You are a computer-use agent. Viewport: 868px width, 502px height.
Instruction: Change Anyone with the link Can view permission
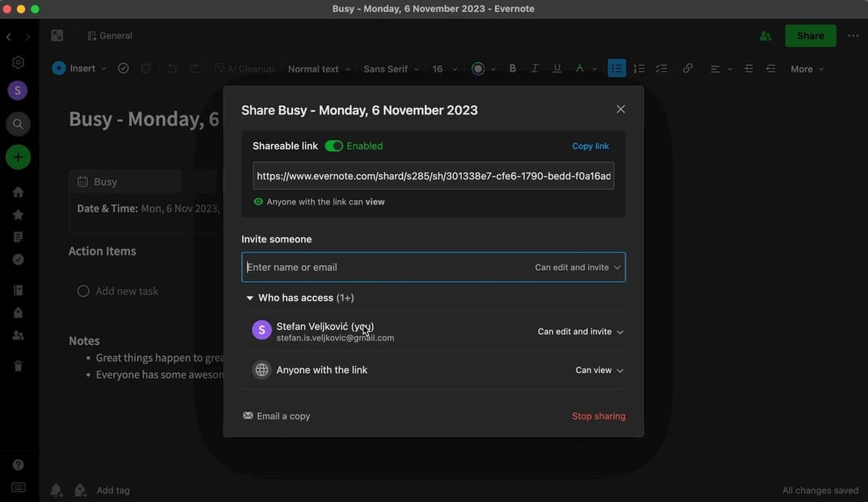pos(599,371)
